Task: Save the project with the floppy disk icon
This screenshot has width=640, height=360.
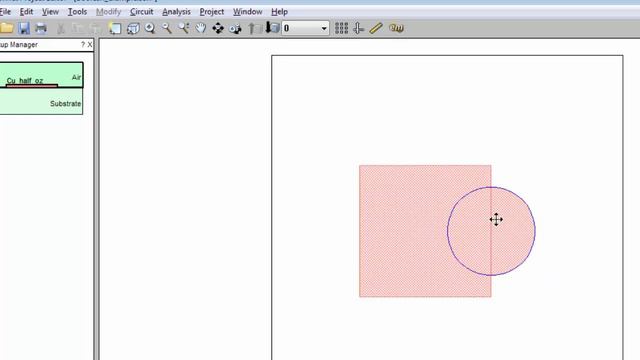Action: 24,28
